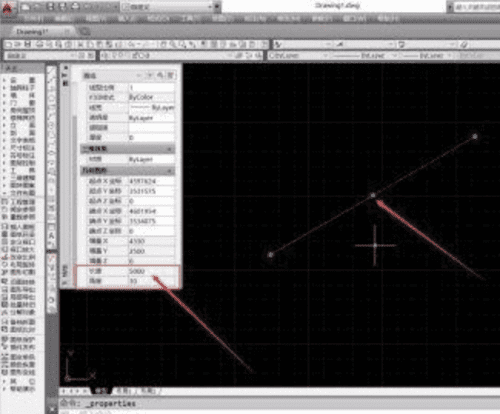Switch to the 布局1 layout tab
This screenshot has height=414, width=500.
pyautogui.click(x=124, y=391)
